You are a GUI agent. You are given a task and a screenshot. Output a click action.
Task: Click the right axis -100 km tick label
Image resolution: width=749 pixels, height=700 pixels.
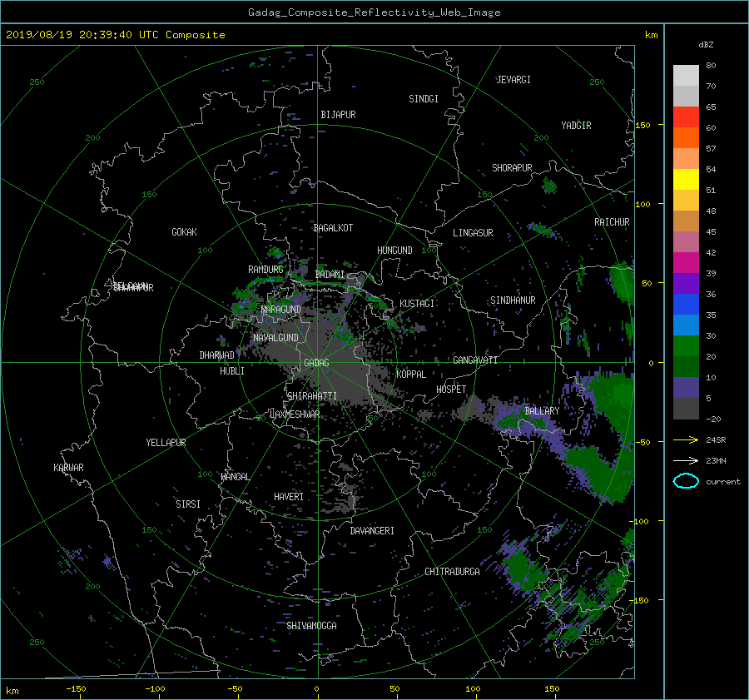(x=638, y=521)
